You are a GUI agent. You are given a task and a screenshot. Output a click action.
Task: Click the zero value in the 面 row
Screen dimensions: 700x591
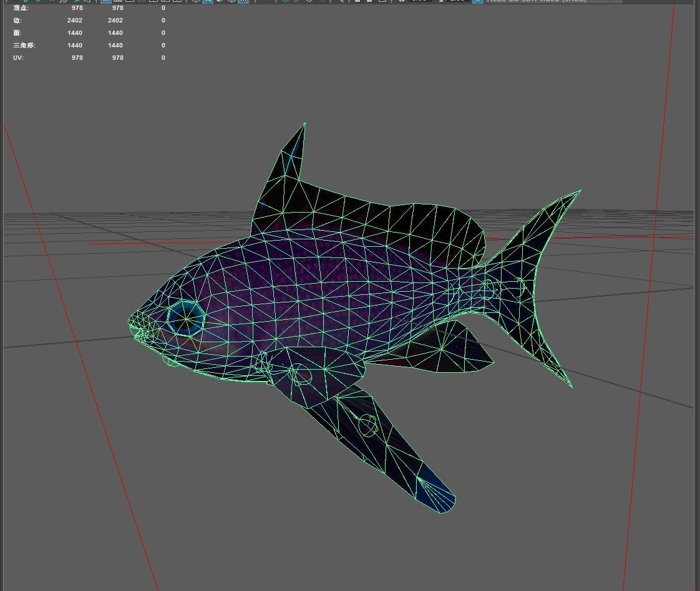(x=163, y=33)
